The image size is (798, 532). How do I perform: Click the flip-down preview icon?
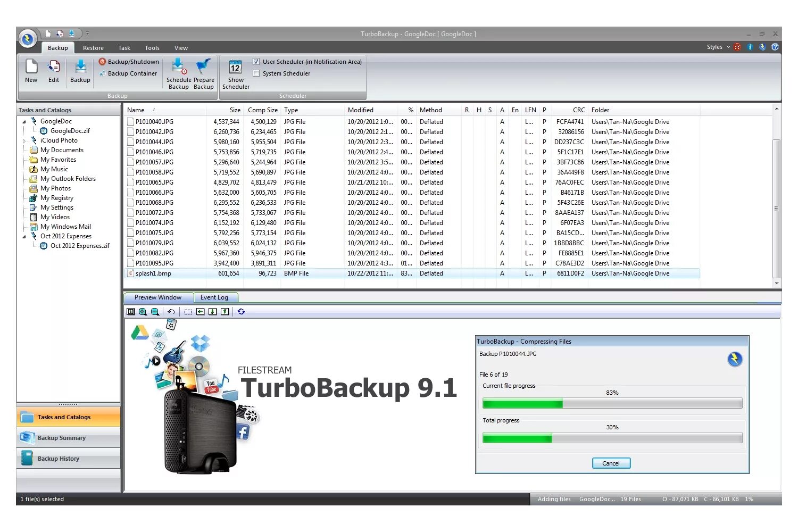click(x=212, y=312)
